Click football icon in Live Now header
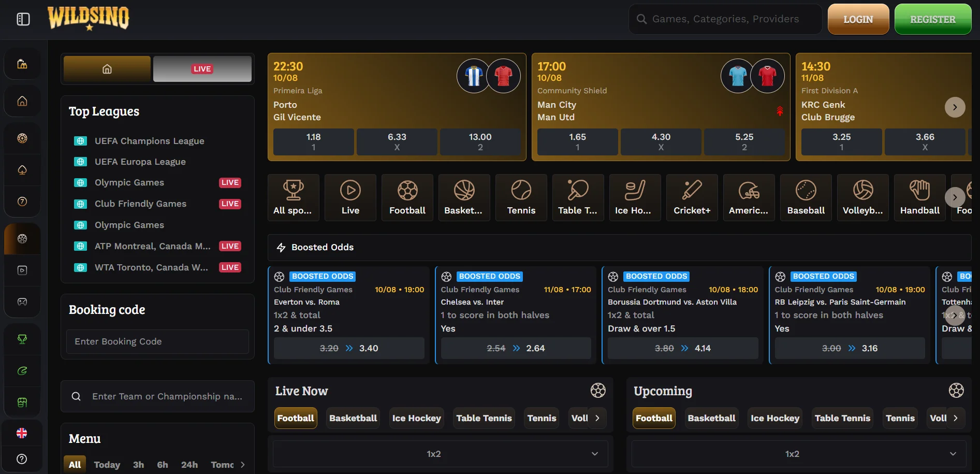Image resolution: width=980 pixels, height=474 pixels. [598, 390]
